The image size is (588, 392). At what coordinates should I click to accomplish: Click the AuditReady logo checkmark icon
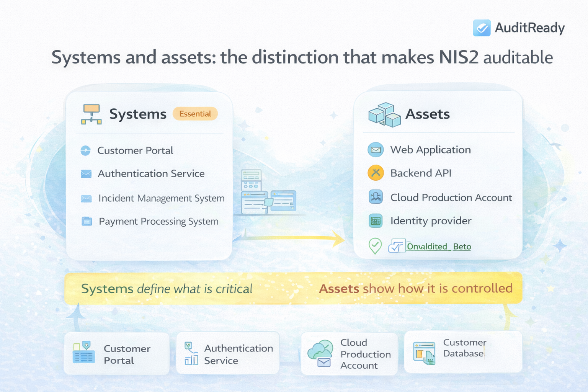[482, 28]
